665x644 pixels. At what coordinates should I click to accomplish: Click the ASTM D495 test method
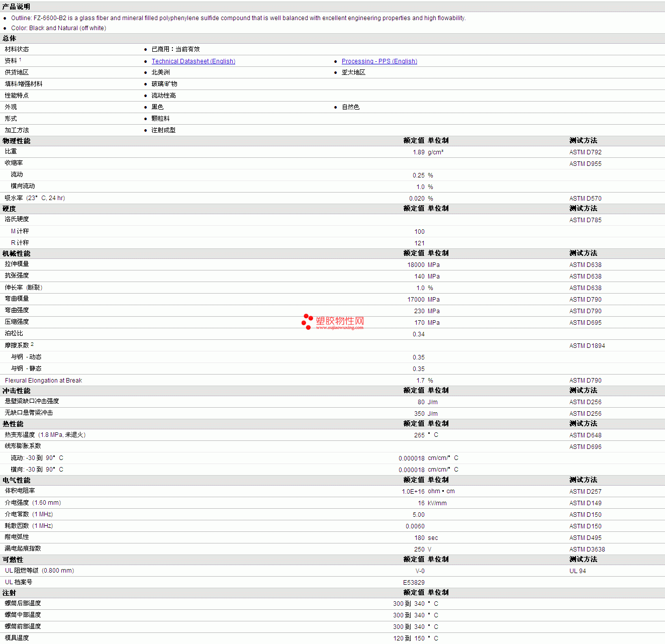(x=585, y=538)
